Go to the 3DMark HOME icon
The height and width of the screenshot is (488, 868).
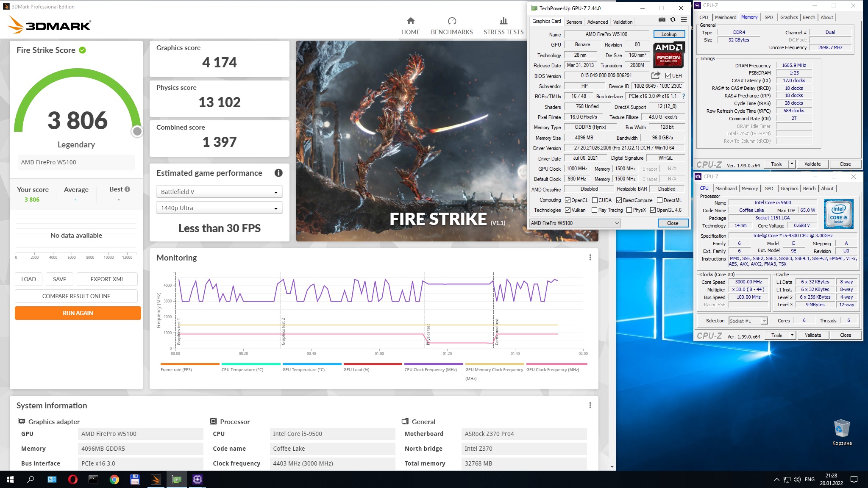(x=410, y=21)
